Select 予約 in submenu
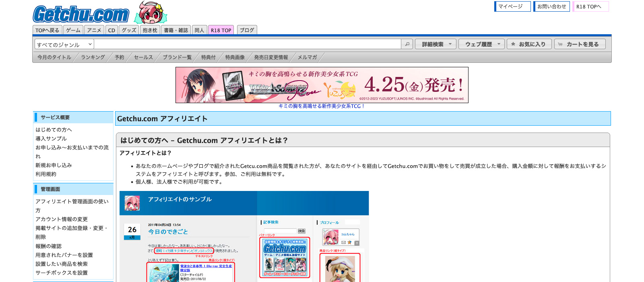The width and height of the screenshot is (644, 282). click(x=120, y=57)
